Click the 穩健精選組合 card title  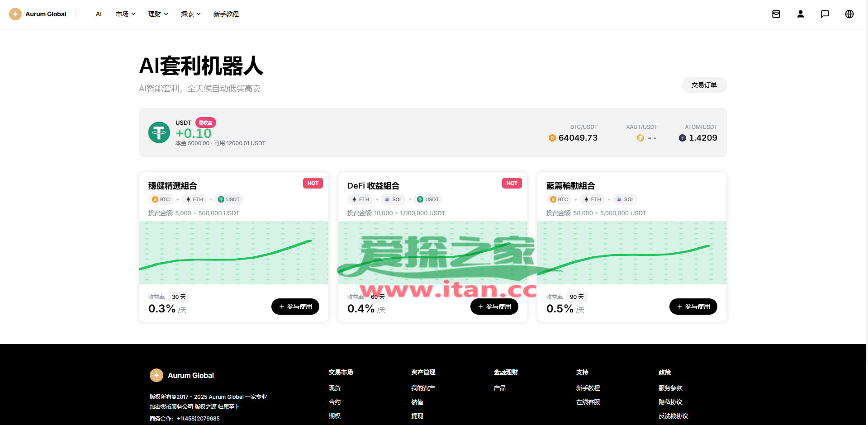click(173, 186)
